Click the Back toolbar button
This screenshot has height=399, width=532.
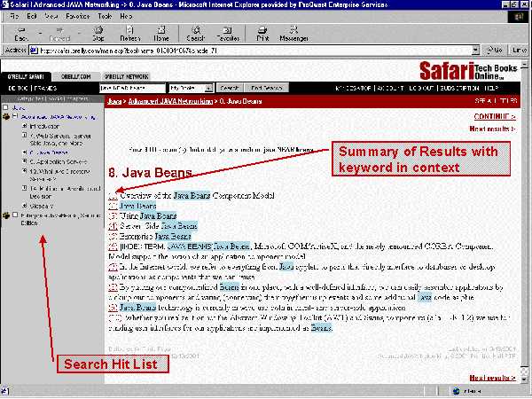click(21, 34)
